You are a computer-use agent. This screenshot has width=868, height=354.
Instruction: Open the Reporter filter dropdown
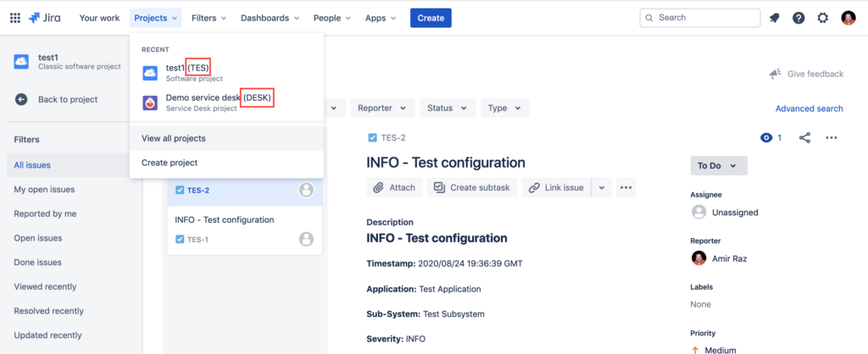(382, 108)
